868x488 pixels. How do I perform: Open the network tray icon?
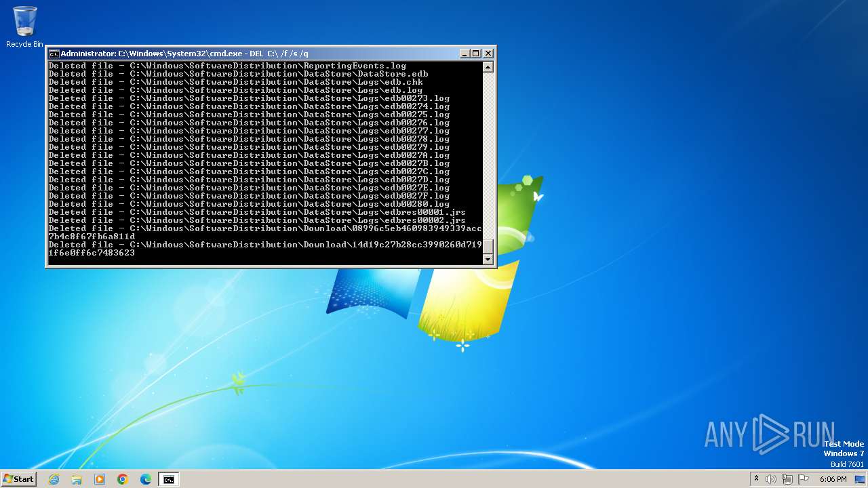coord(787,479)
